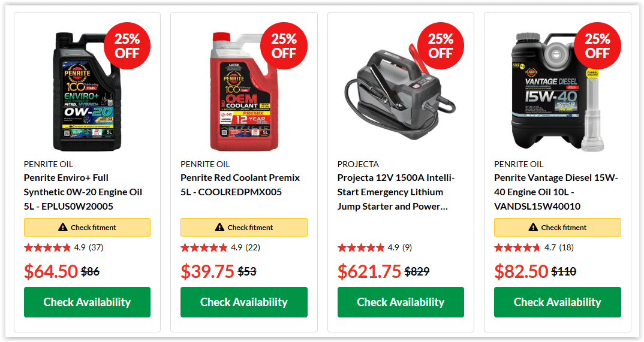Click the 25% OFF badge on Projecta jump starter
Screen dimensions: 644x342
[441, 46]
